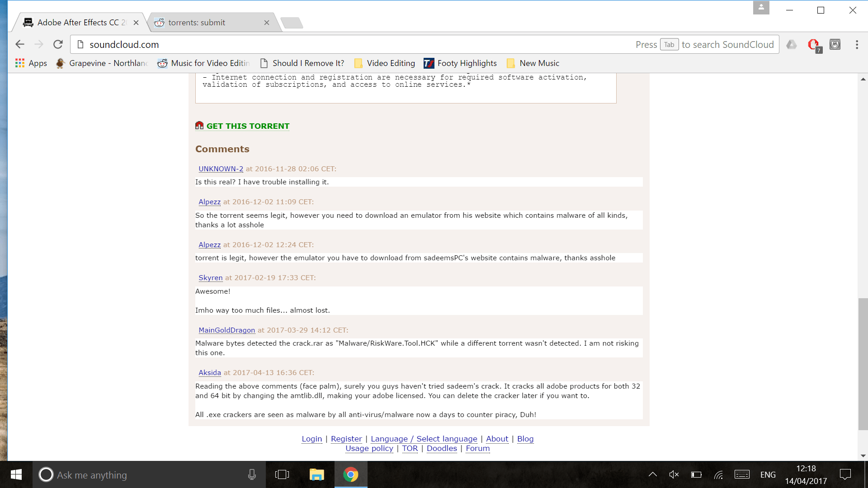This screenshot has height=488, width=868.
Task: Open the Video Editing bookmark folder
Action: click(x=385, y=63)
